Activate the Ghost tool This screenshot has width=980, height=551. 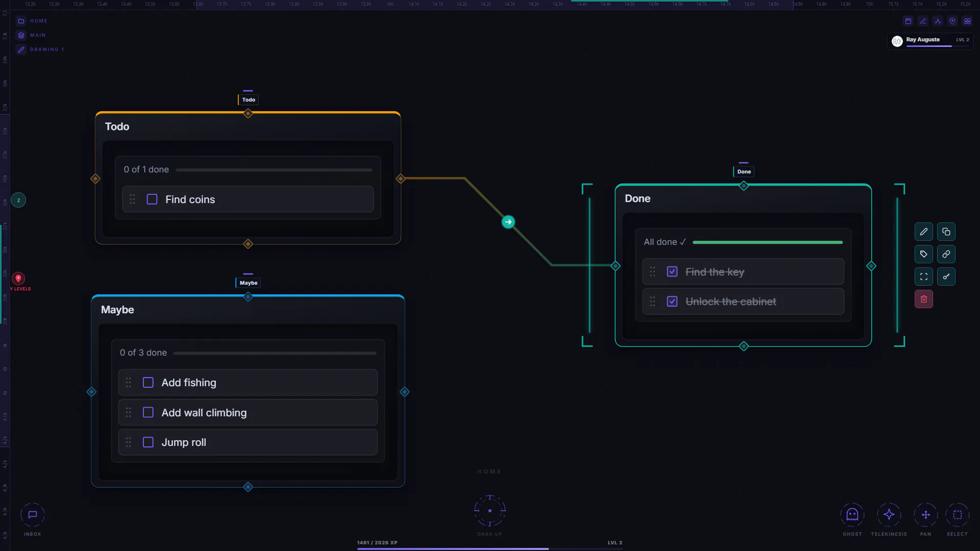[852, 515]
